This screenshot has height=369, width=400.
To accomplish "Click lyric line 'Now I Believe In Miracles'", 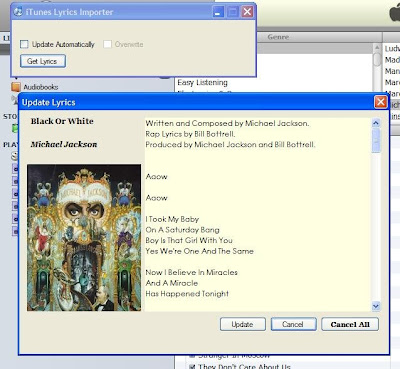I will tap(192, 273).
